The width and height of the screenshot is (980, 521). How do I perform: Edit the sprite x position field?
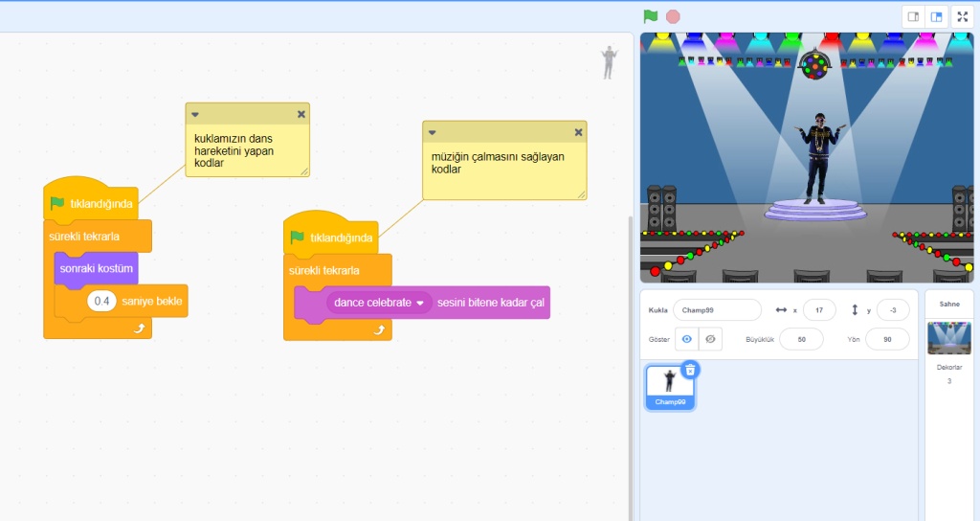point(819,309)
